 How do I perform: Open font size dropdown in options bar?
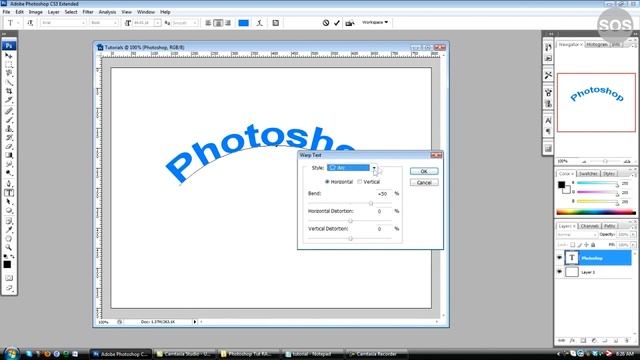158,23
